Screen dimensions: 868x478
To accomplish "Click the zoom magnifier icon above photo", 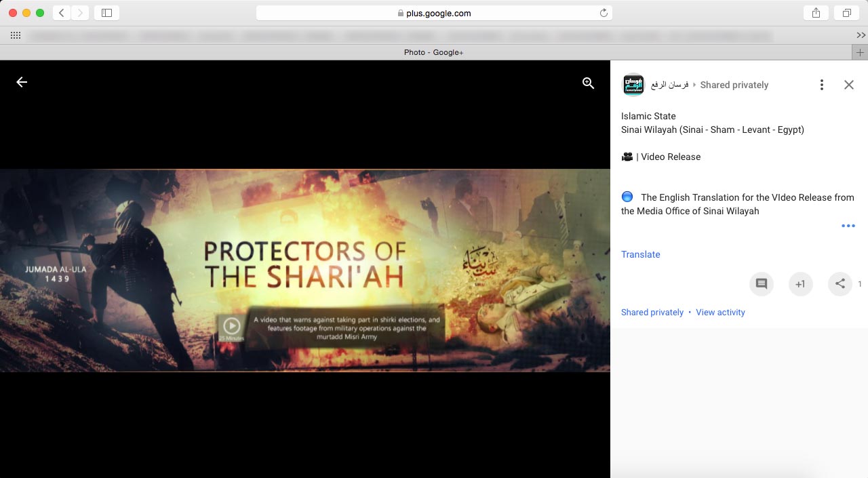I will point(588,83).
